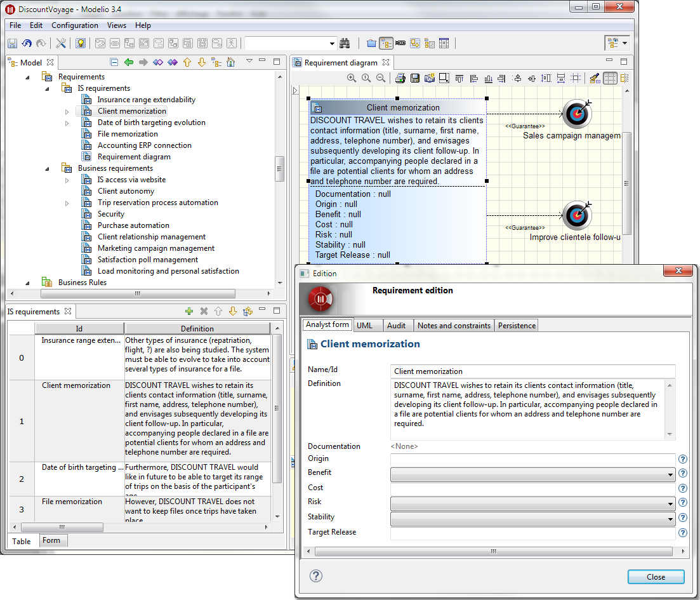Screen dimensions: 700x600
Task: Click the binoculars search icon
Action: tap(345, 43)
